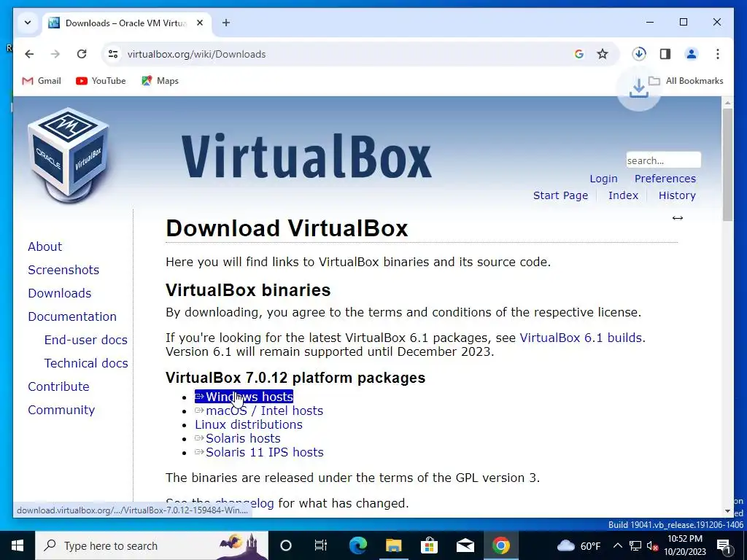Viewport: 747px width, 560px height.
Task: Click scrollbar down arrow
Action: click(727, 511)
